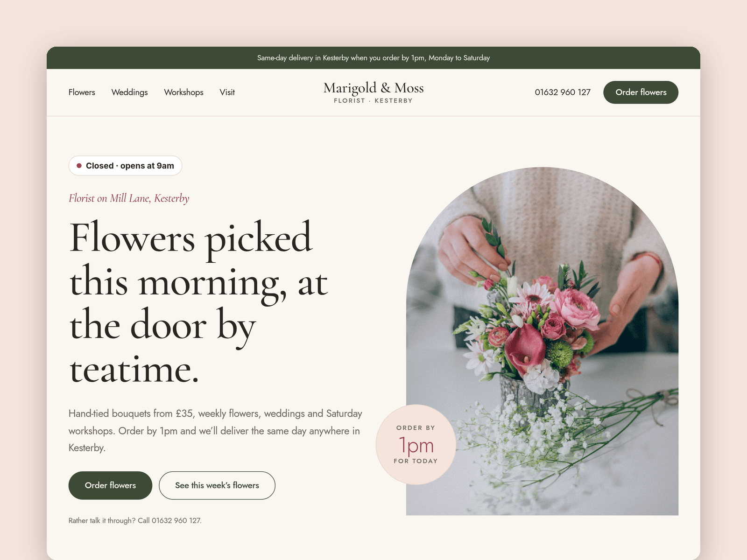Go to the Weddings page
This screenshot has height=560, width=747.
pos(129,92)
